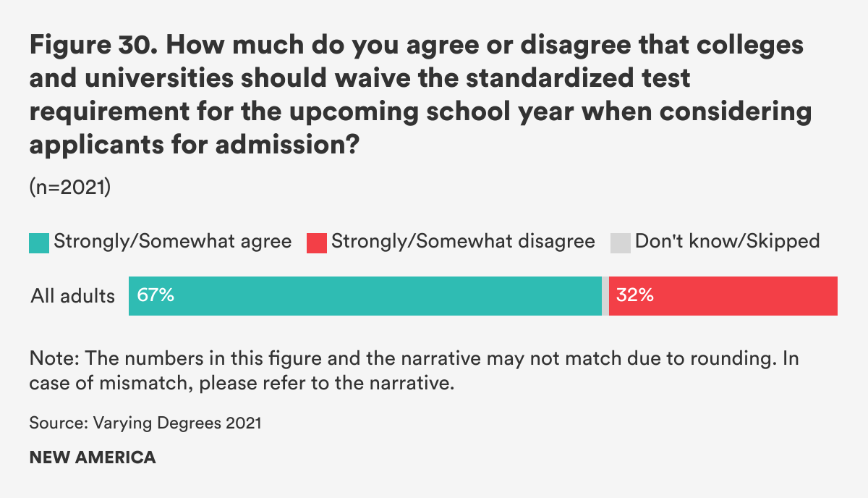The width and height of the screenshot is (868, 498).
Task: Click the red disagree legend swatch
Action: 317,242
